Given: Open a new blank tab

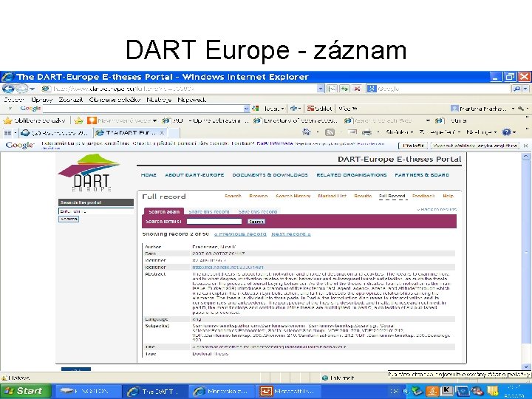Looking at the screenshot, I should click(174, 133).
